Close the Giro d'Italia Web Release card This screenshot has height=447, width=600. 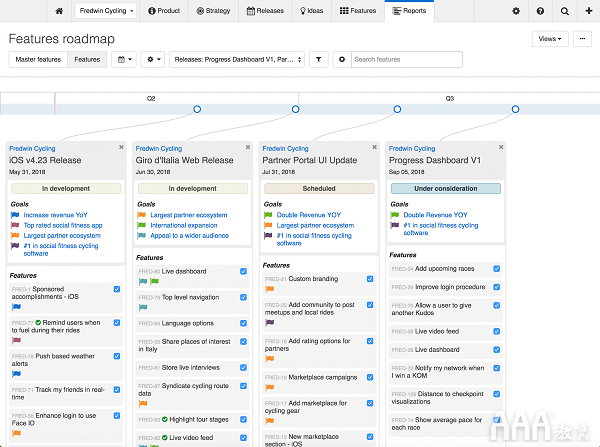point(248,147)
